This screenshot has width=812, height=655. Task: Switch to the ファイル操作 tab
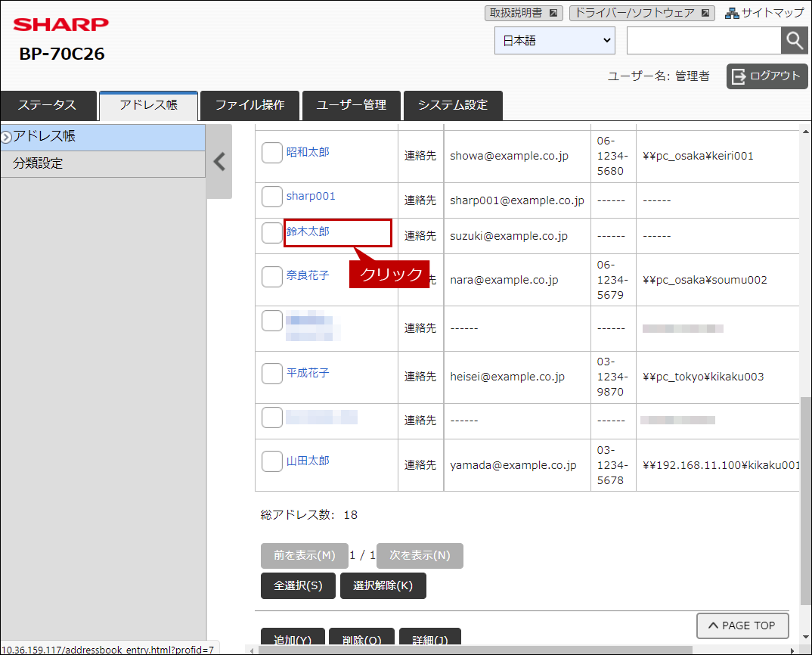tap(249, 105)
